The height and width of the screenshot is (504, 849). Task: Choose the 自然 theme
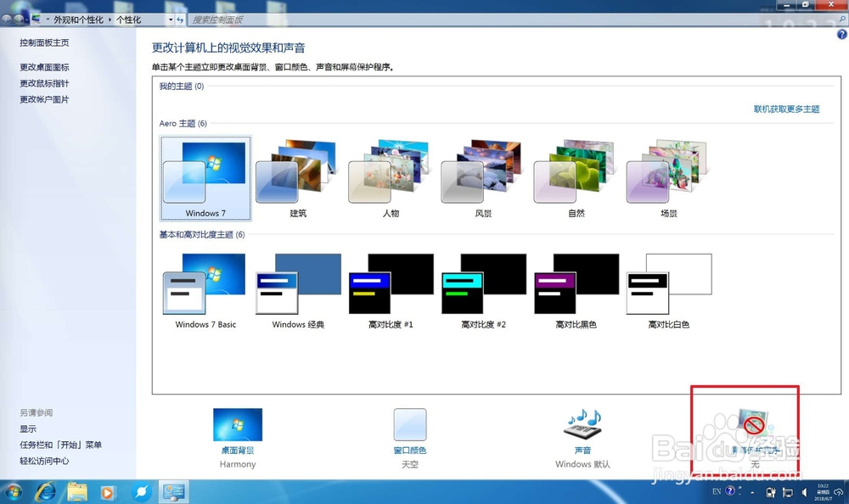[x=576, y=178]
